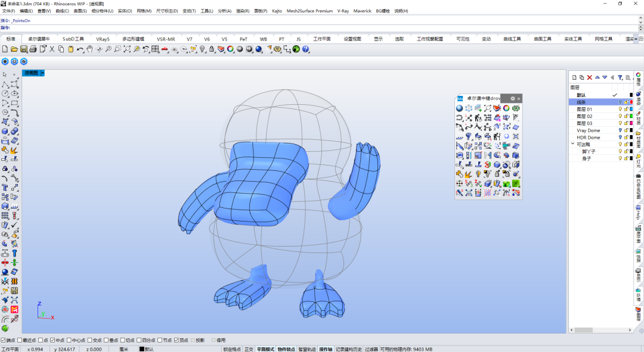Open a file with the folder icon
Image resolution: width=644 pixels, height=352 pixels.
(14, 49)
